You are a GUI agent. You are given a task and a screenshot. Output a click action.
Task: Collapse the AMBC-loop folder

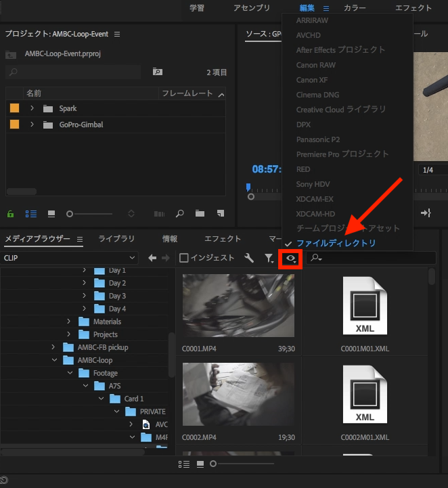point(54,360)
